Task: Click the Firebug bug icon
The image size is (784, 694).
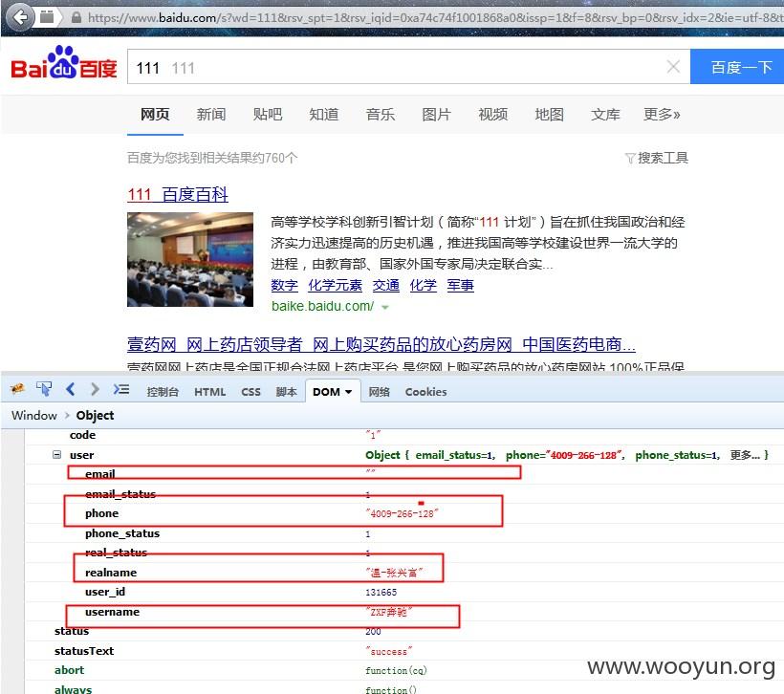Action: [x=17, y=389]
